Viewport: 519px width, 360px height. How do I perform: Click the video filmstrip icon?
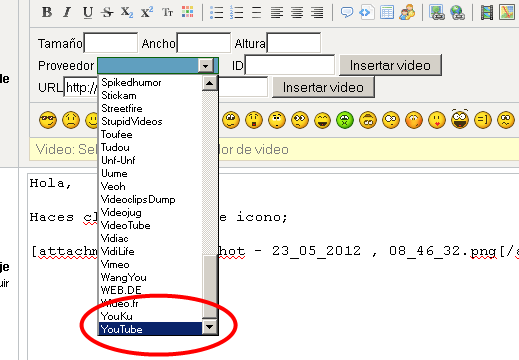[x=487, y=13]
